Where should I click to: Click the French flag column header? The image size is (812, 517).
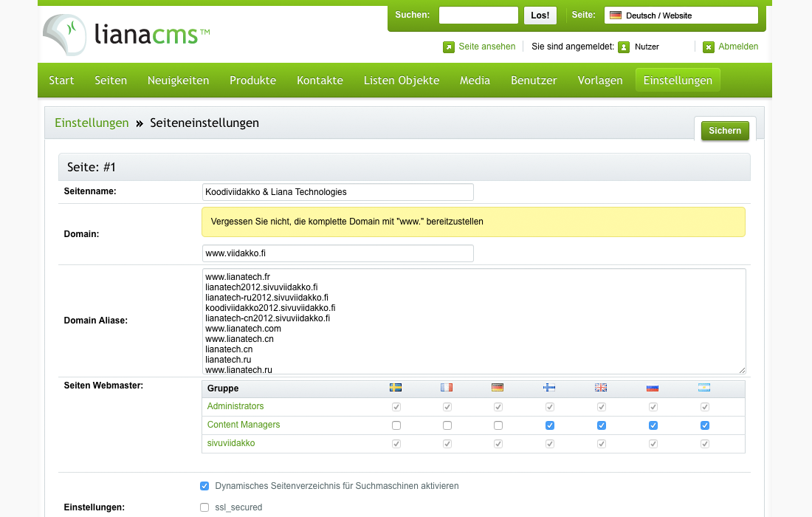447,388
